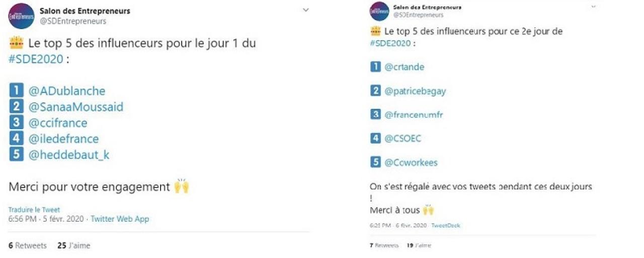Open the @Coworkees mention
Viewport: 644px width, 258px height.
point(411,163)
